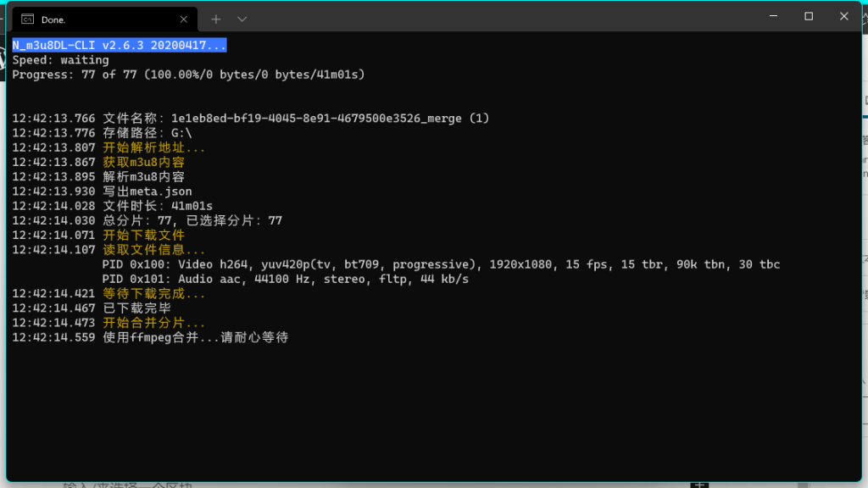Expand the new tab profile dropdown chevron
This screenshot has width=868, height=488.
(x=242, y=19)
